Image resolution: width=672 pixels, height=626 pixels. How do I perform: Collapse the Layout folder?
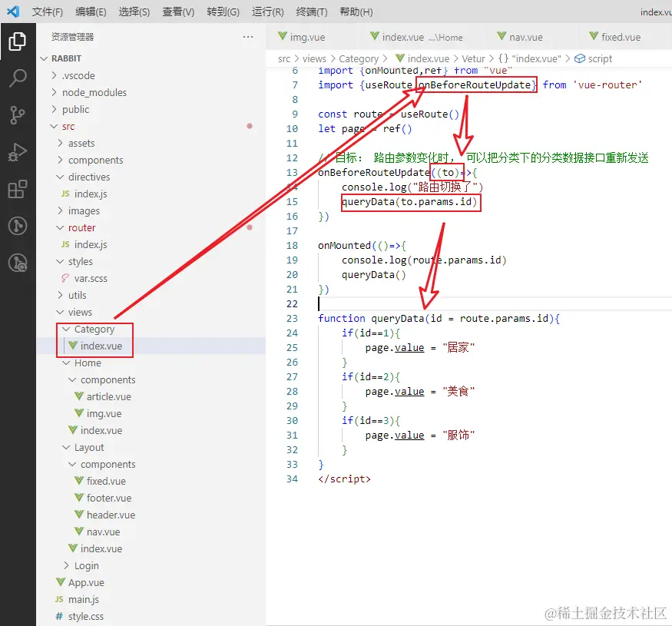pos(66,447)
